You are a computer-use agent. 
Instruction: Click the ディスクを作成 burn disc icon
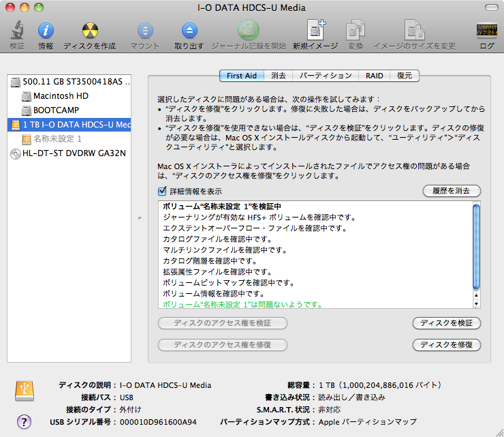89,31
